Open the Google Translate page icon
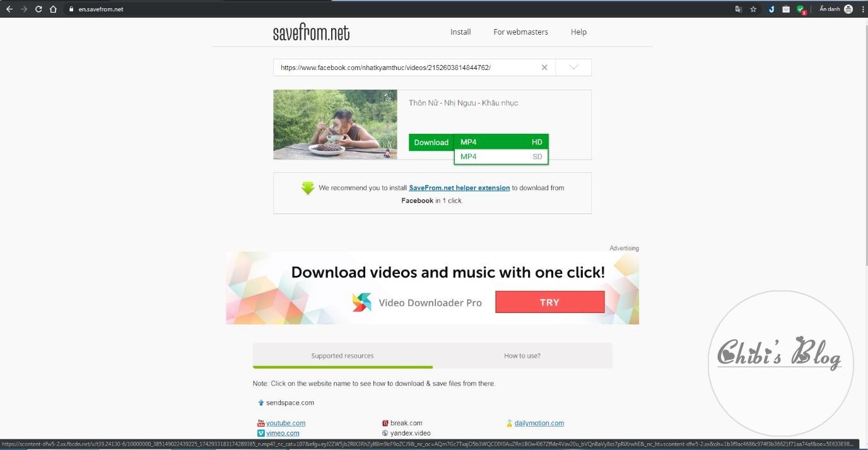Viewport: 868px width, 450px height. pyautogui.click(x=739, y=9)
